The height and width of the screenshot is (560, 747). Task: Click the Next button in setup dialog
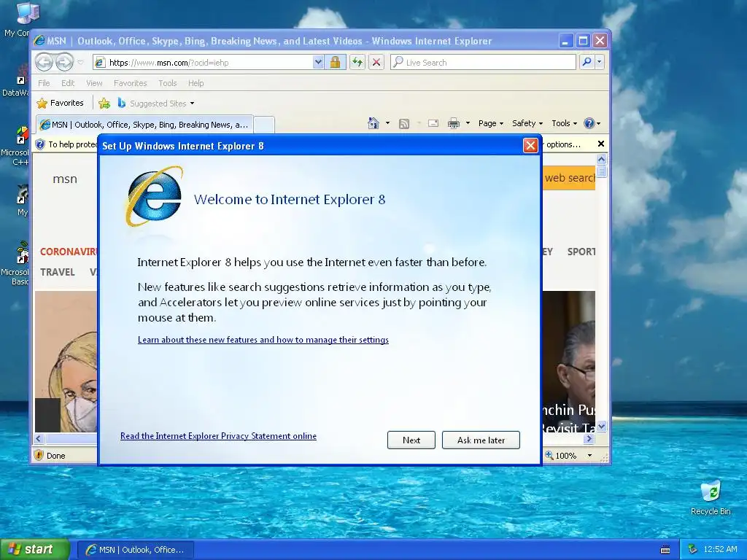click(x=411, y=440)
